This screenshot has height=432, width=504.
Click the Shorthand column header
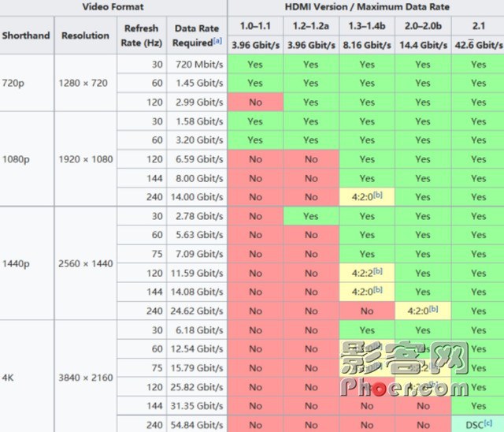(26, 35)
